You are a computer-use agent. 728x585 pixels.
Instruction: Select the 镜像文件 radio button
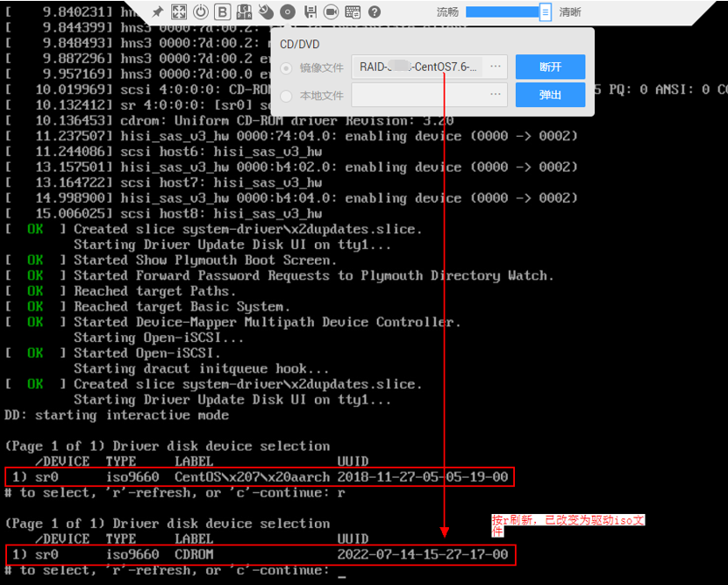286,68
